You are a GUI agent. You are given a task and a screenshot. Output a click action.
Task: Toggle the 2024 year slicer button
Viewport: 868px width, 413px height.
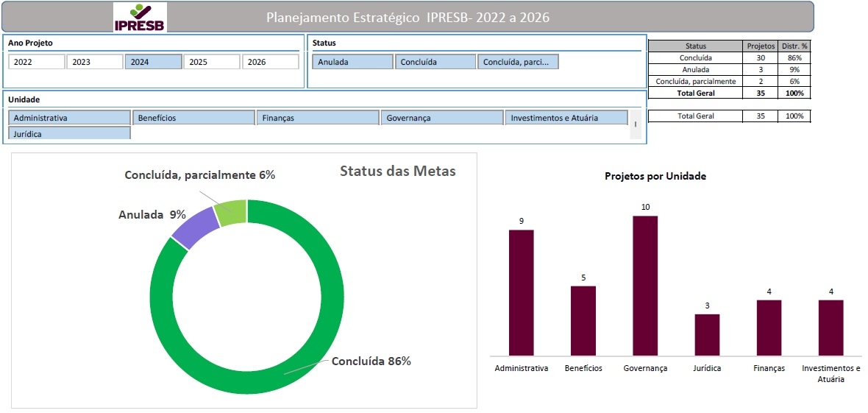tap(153, 62)
